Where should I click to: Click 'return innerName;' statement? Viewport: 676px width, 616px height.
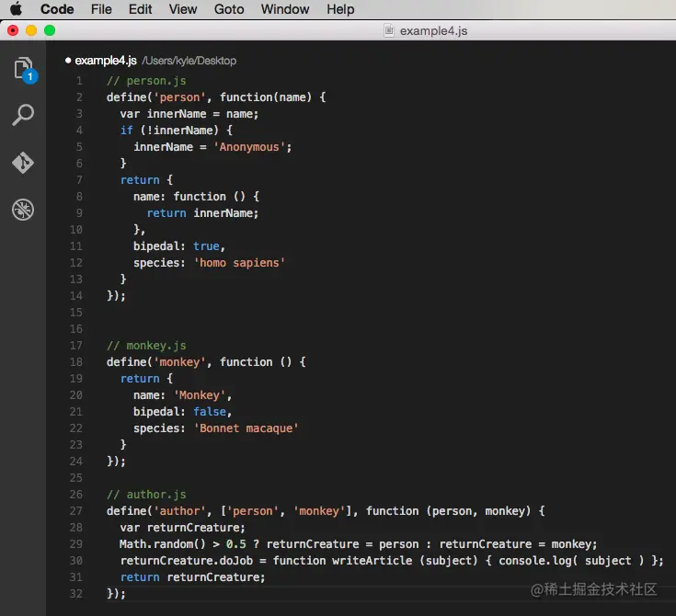pyautogui.click(x=202, y=213)
